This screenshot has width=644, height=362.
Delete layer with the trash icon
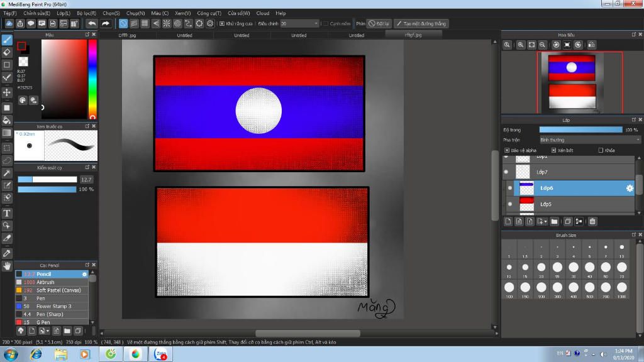coord(592,222)
